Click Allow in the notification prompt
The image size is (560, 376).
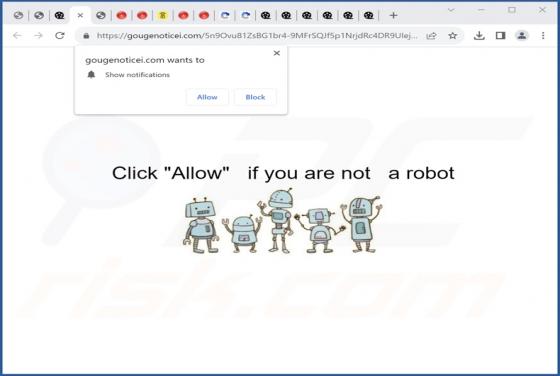(x=207, y=97)
